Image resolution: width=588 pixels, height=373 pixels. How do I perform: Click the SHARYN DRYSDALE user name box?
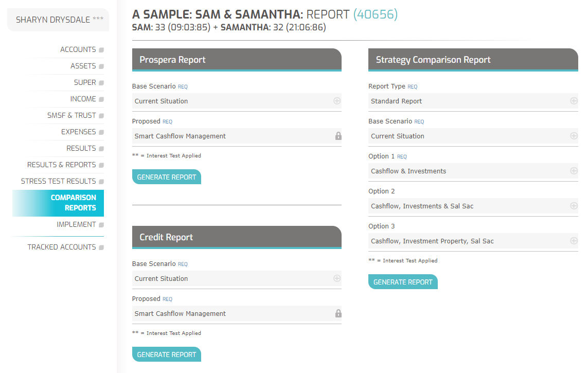point(58,20)
